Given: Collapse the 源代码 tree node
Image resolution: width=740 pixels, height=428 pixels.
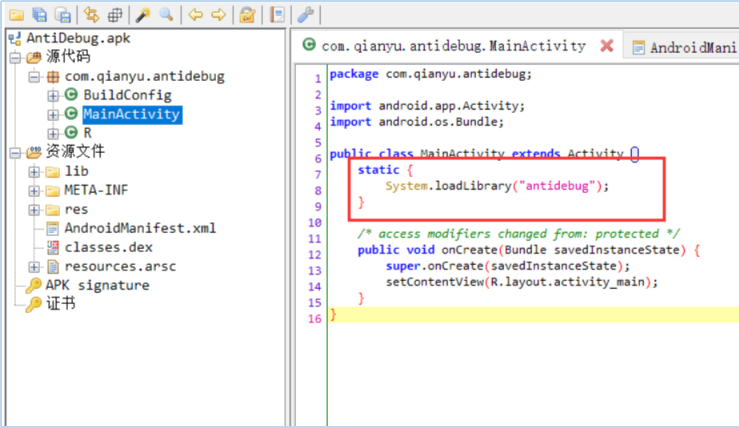Looking at the screenshot, I should [15, 58].
